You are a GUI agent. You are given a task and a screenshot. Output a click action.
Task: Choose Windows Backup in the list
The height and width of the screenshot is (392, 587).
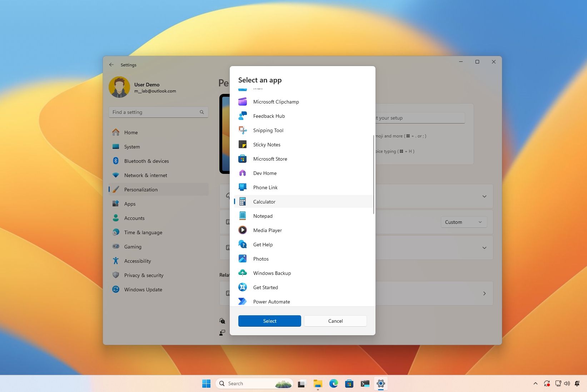[x=272, y=273]
